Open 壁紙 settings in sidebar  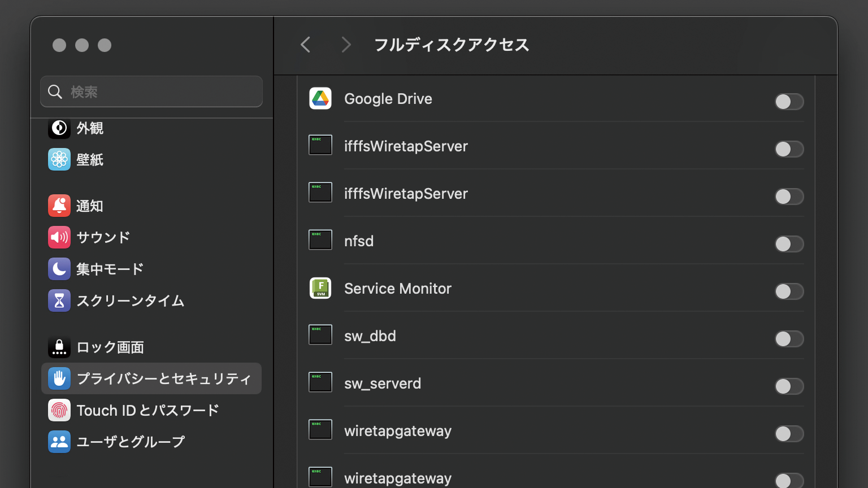click(x=90, y=160)
